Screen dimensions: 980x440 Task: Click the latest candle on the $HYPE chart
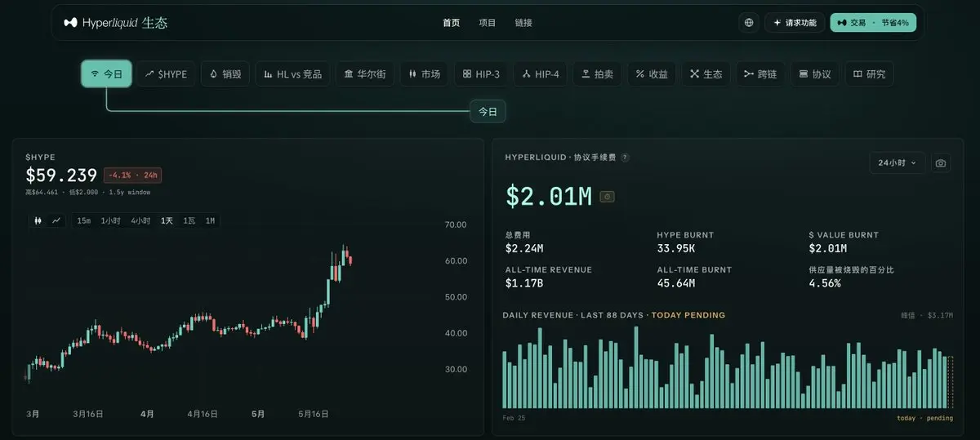click(350, 260)
